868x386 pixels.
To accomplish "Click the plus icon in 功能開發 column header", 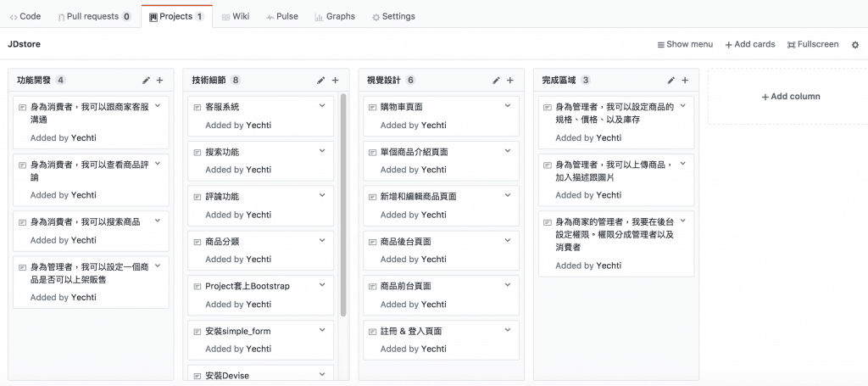I will click(x=159, y=81).
